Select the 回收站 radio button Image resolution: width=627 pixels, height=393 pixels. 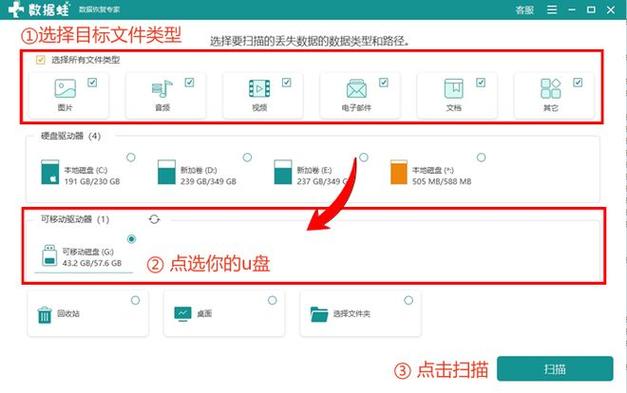pos(136,300)
